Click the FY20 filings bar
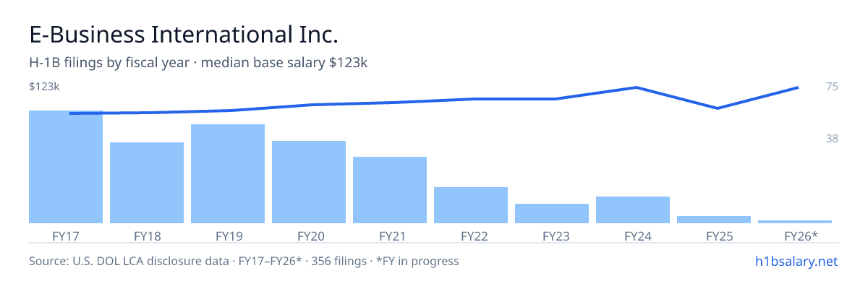 pos(309,182)
